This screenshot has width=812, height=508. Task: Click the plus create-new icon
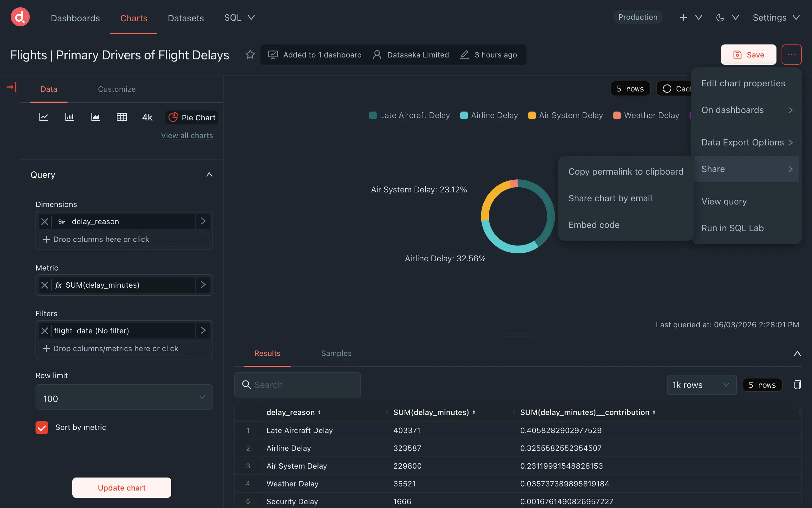pos(683,17)
